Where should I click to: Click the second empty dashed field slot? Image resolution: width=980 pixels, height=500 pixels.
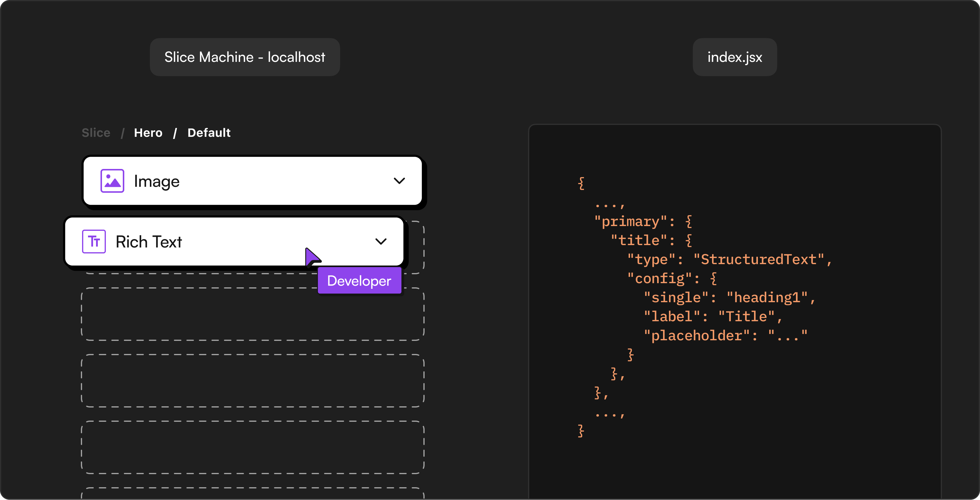point(253,314)
